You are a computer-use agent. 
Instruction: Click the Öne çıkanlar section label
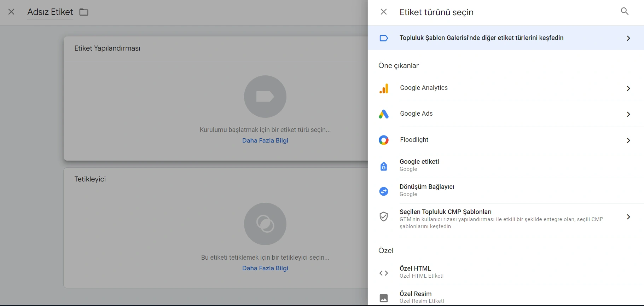[399, 66]
